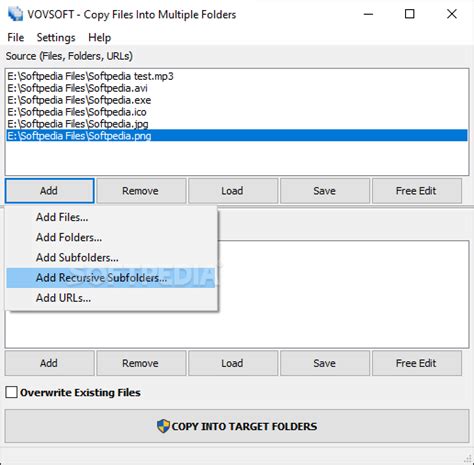Enable Overwrite Existing Files checkbox

(x=12, y=392)
